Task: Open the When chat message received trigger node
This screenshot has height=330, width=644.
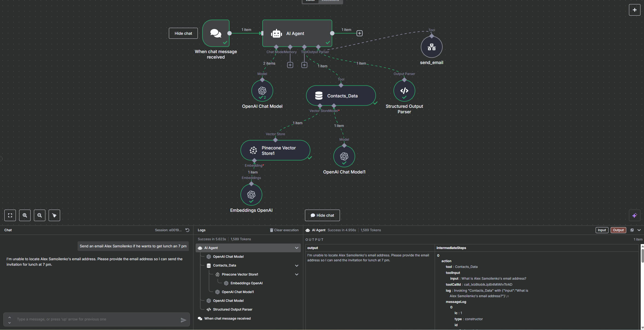Action: click(x=216, y=33)
